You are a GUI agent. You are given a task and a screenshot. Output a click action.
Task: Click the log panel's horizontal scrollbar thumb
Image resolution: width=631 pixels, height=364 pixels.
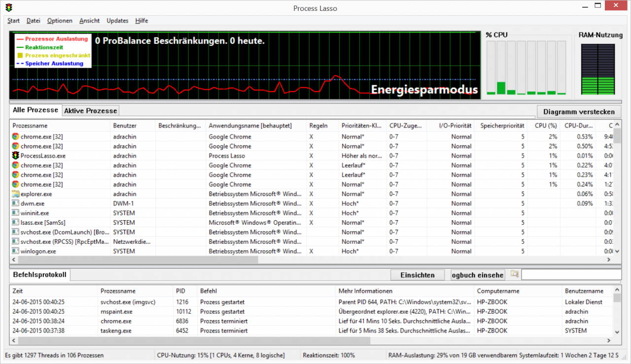[194, 340]
